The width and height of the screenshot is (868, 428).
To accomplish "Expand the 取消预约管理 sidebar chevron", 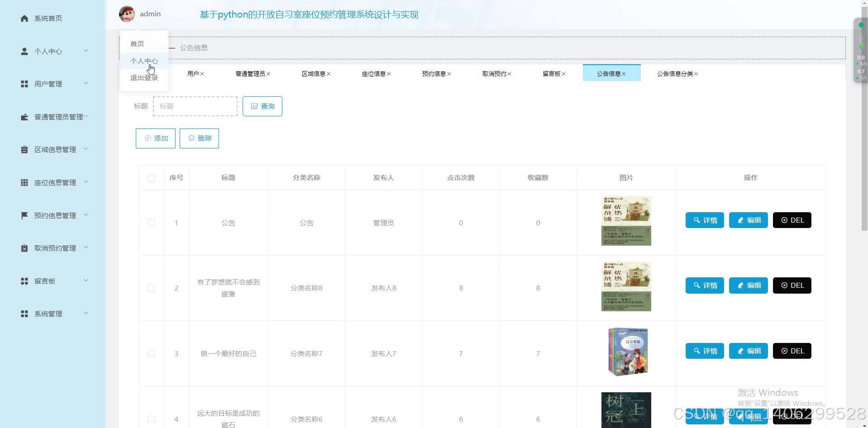I will pyautogui.click(x=86, y=247).
